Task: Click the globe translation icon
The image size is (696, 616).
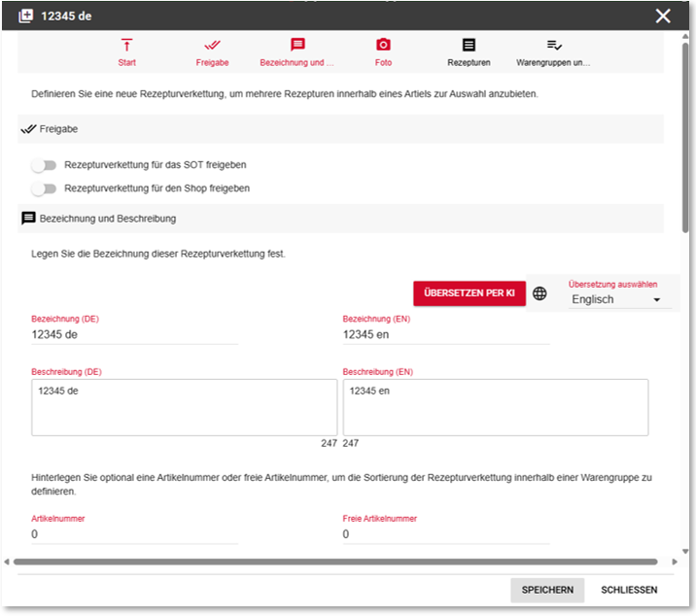Action: click(x=539, y=293)
